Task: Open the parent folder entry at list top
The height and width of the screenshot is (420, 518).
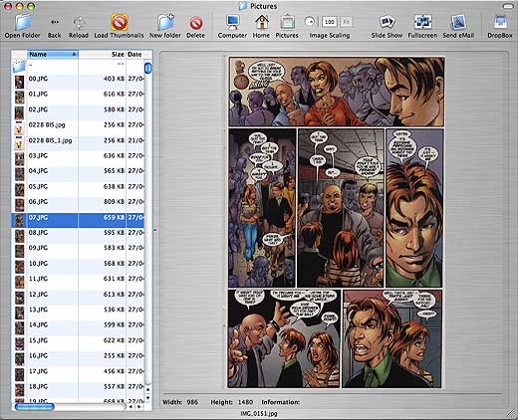Action: coord(78,65)
